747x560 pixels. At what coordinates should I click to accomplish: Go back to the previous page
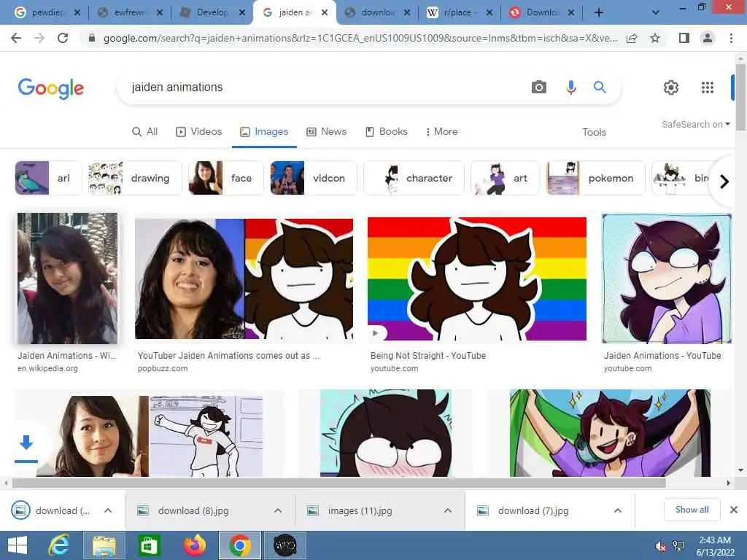click(16, 38)
